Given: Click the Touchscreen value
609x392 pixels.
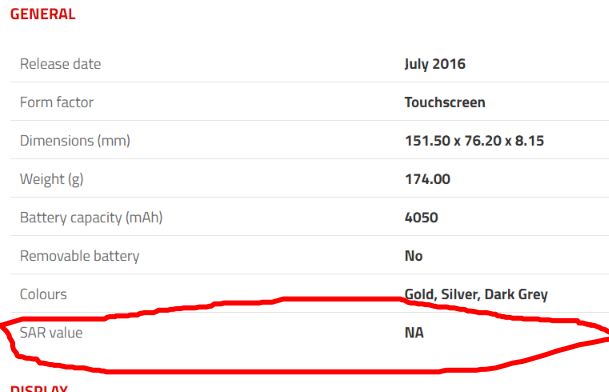Looking at the screenshot, I should pyautogui.click(x=445, y=102).
